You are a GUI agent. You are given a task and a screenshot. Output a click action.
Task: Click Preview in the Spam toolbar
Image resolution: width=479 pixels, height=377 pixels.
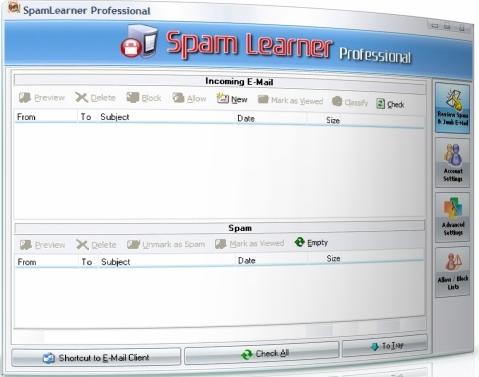(42, 245)
